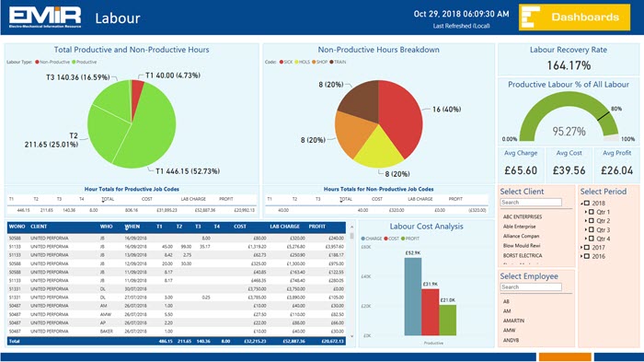Image resolution: width=644 pixels, height=362 pixels.
Task: Click the blue Charge bar £52.9K
Action: [x=413, y=297]
